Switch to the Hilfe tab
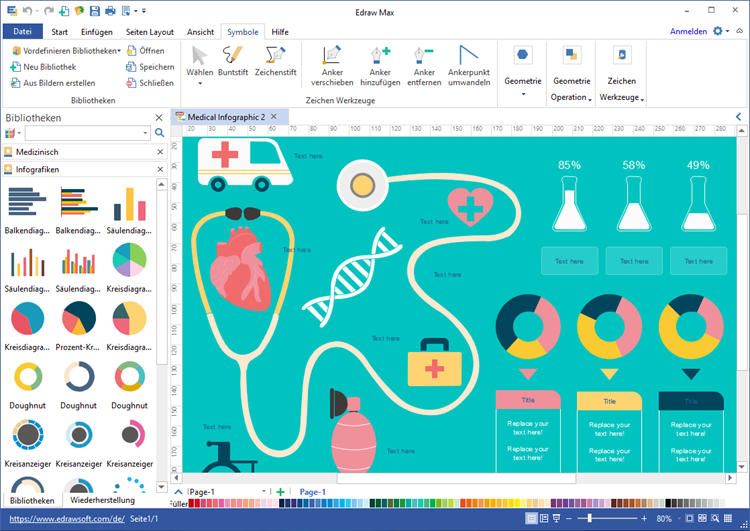The image size is (750, 531). [x=280, y=32]
